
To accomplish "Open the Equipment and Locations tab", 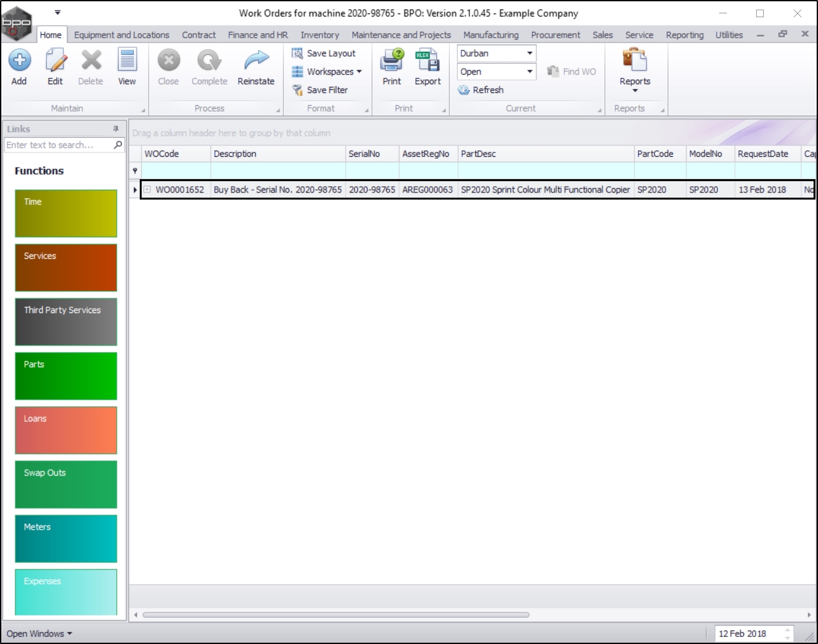I will click(122, 35).
